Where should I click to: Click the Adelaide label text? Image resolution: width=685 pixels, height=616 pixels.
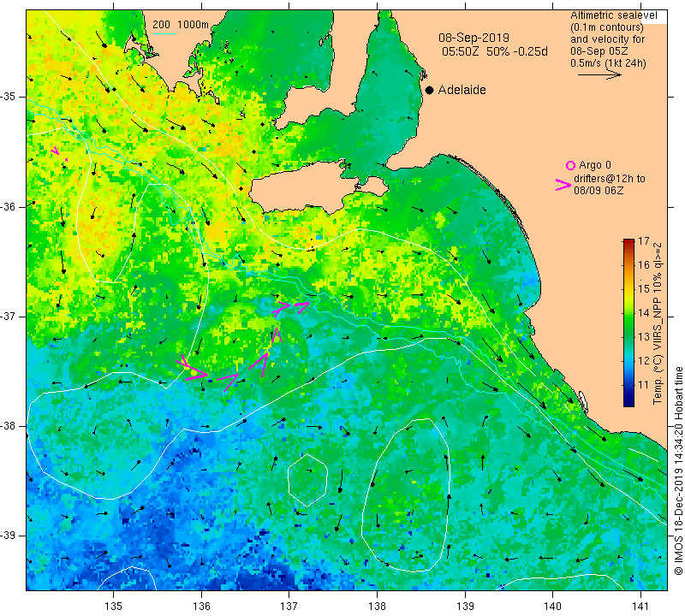[x=462, y=90]
